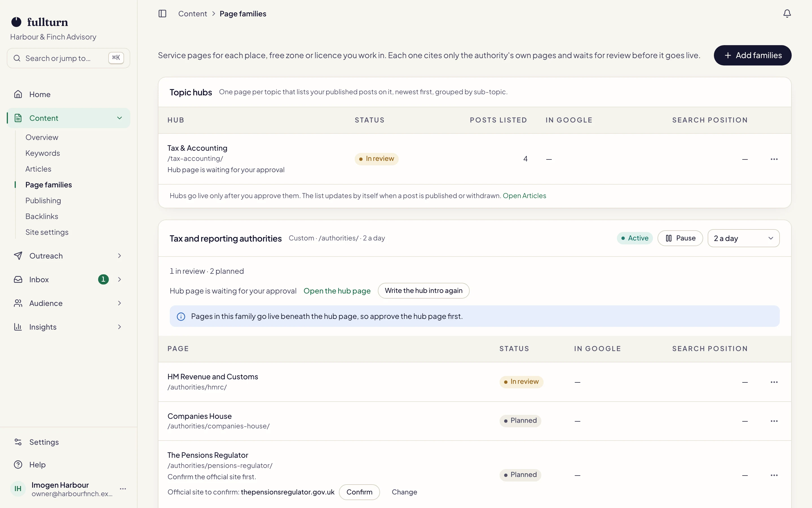Open more options for Tax & Accounting hub

[774, 159]
